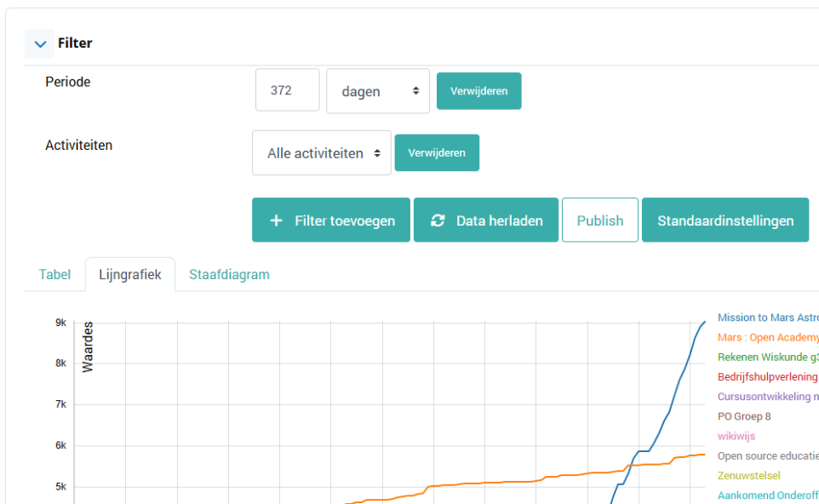The width and height of the screenshot is (819, 504).
Task: Collapse the Filter section chevron
Action: 39,43
